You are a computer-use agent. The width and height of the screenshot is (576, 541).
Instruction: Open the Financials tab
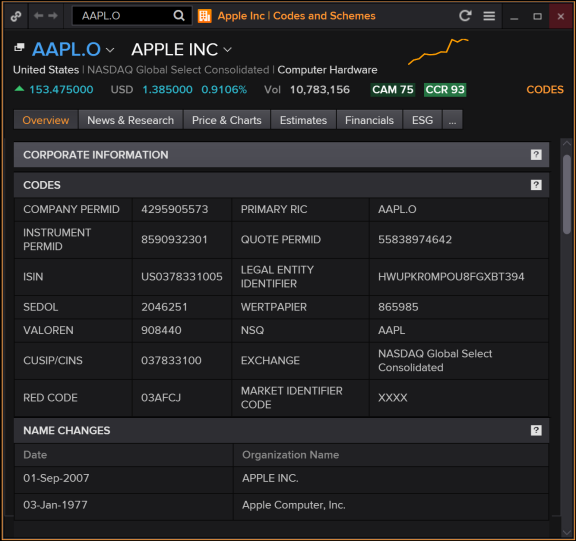pos(369,120)
